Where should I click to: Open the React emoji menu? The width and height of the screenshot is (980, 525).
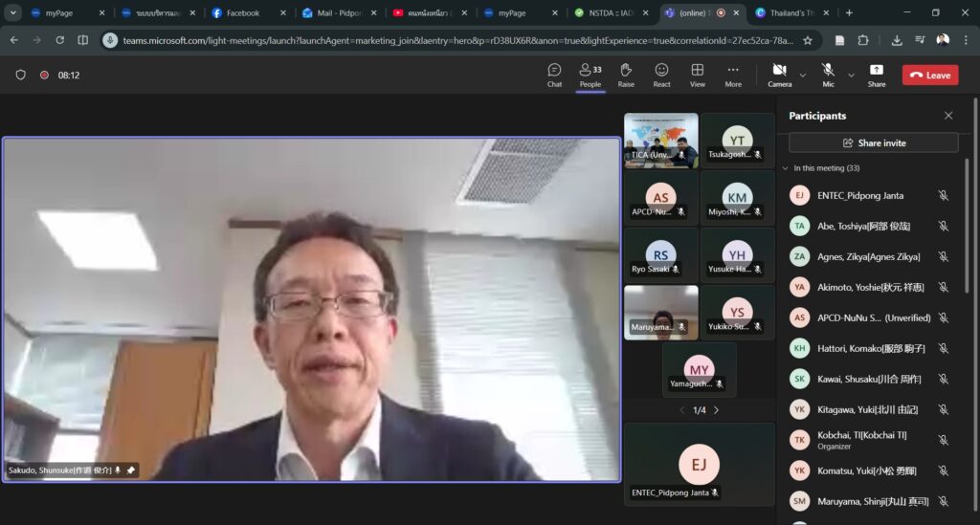pos(661,75)
